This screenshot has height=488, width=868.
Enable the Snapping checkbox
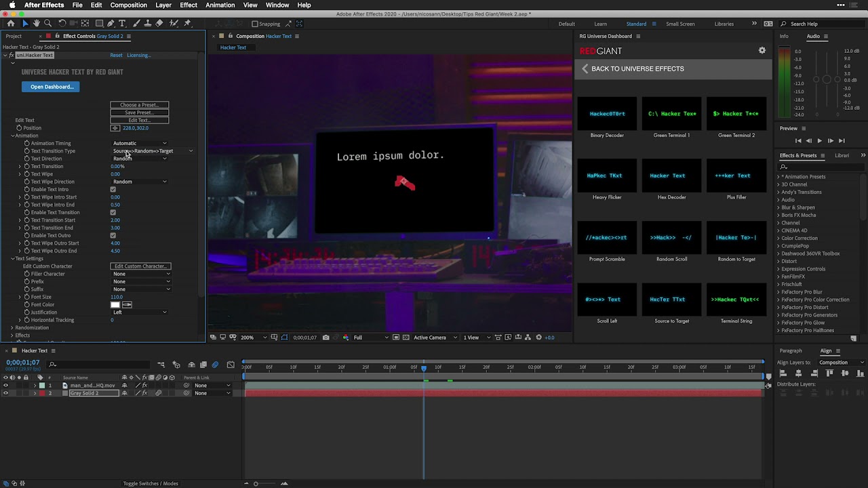(x=255, y=24)
